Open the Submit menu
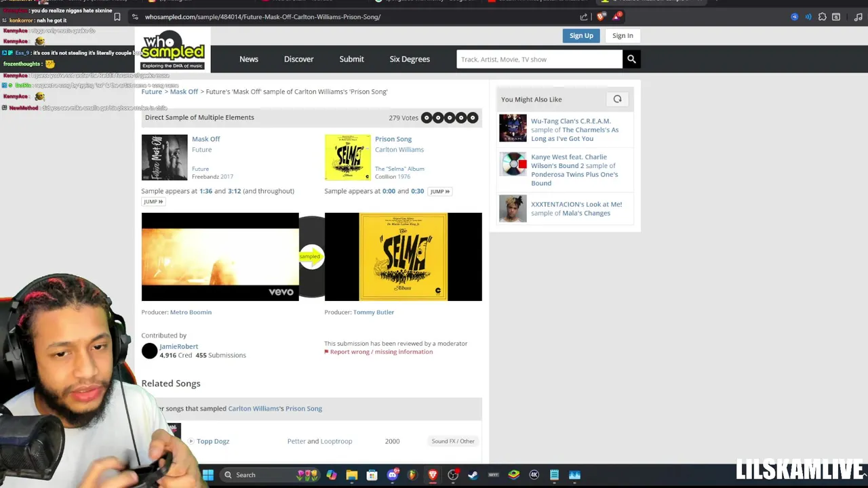The width and height of the screenshot is (868, 488). pyautogui.click(x=351, y=59)
